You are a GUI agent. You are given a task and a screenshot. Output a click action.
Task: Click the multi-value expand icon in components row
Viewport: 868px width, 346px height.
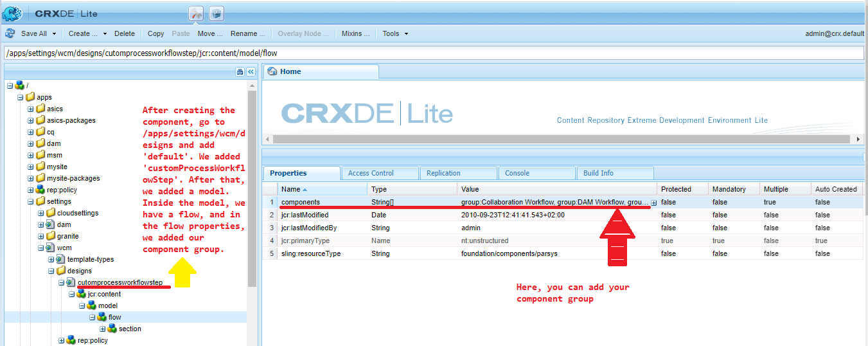pos(653,203)
